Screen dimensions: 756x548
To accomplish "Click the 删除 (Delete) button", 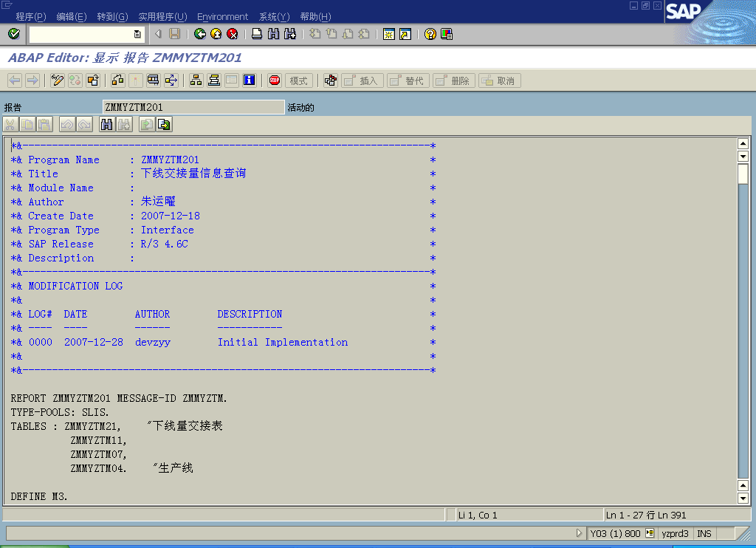I will tap(454, 81).
